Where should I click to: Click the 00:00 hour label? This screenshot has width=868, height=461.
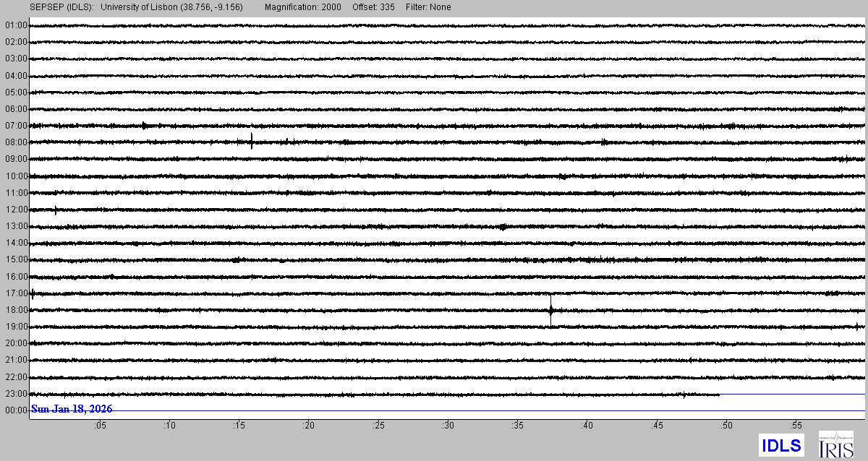[x=16, y=410]
